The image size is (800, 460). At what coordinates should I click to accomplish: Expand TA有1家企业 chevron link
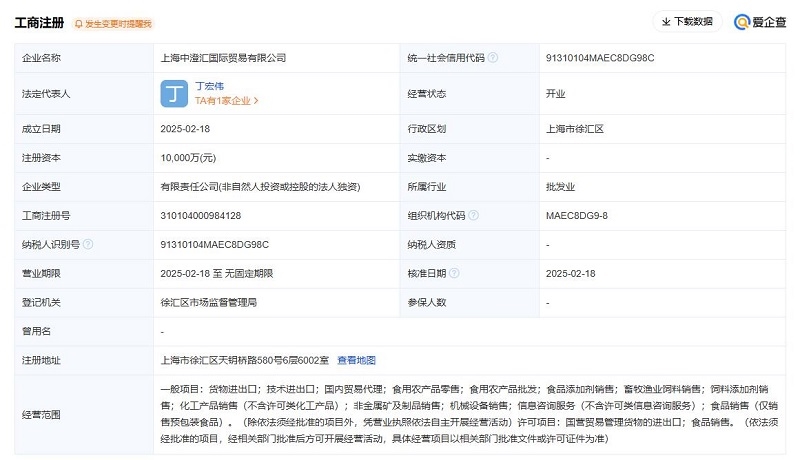[227, 101]
